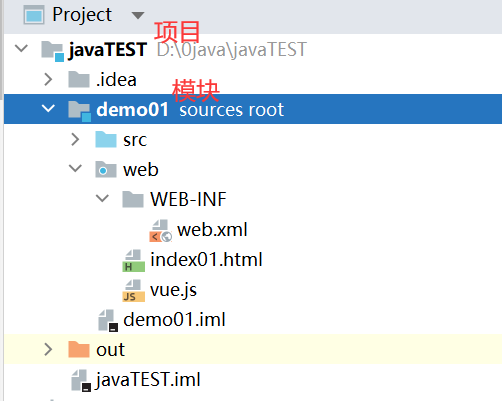Collapse the javaTEST project root
This screenshot has width=502, height=401.
point(21,49)
